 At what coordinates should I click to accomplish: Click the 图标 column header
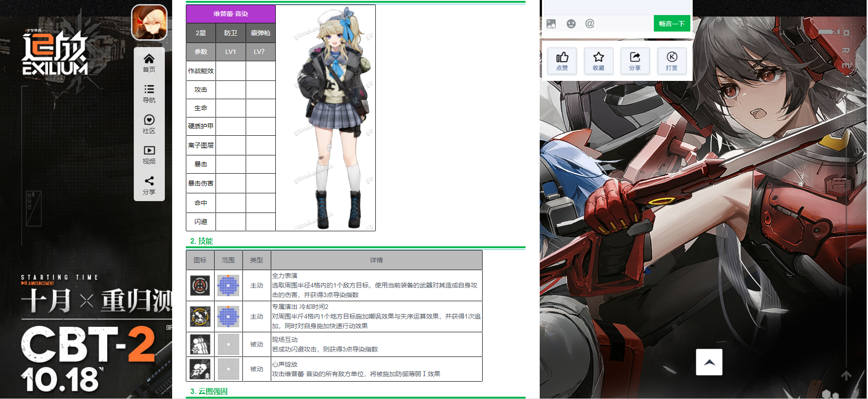click(200, 260)
